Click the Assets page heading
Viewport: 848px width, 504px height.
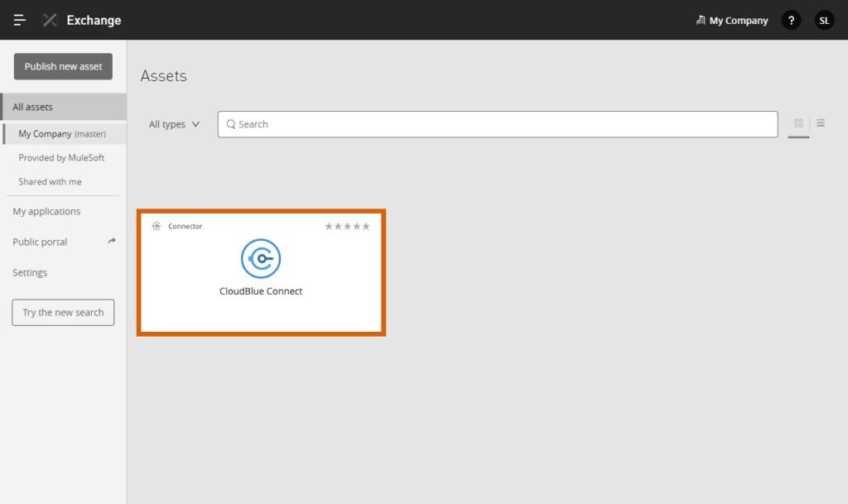(163, 75)
